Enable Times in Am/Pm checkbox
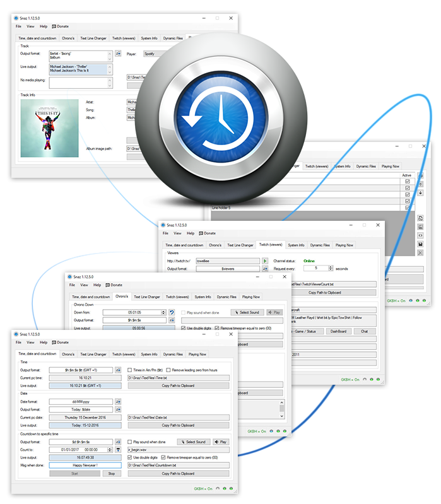441x504 pixels. click(130, 370)
